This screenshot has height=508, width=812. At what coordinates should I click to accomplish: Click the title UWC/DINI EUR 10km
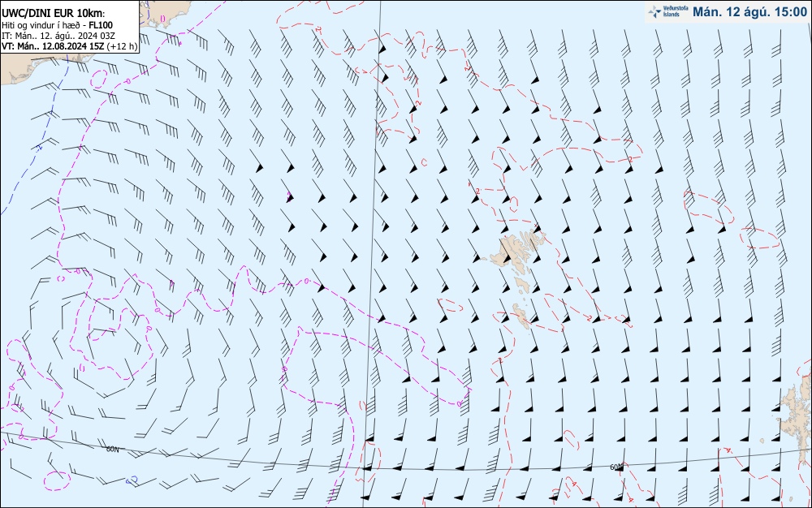(53, 14)
